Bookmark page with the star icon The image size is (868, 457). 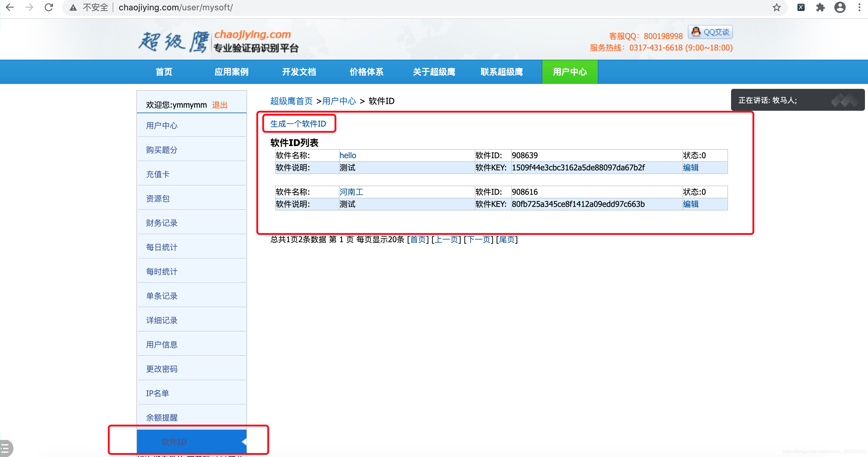776,7
